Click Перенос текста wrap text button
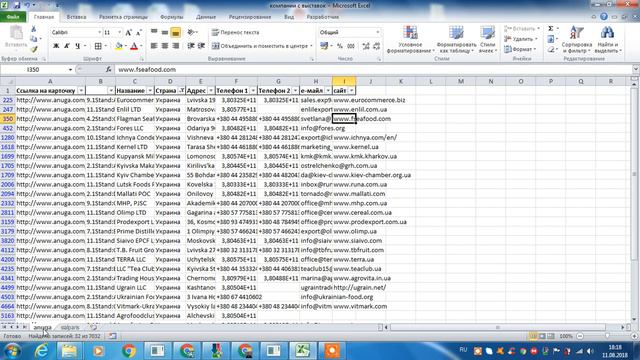The width and height of the screenshot is (640, 360). tap(236, 32)
